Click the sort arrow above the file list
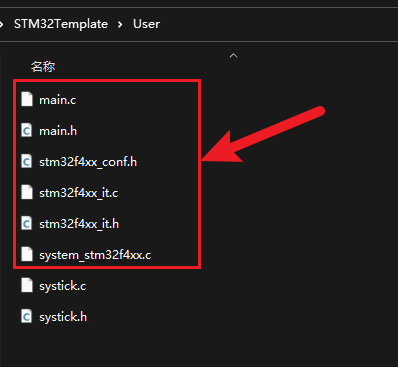This screenshot has height=367, width=398. coord(234,55)
